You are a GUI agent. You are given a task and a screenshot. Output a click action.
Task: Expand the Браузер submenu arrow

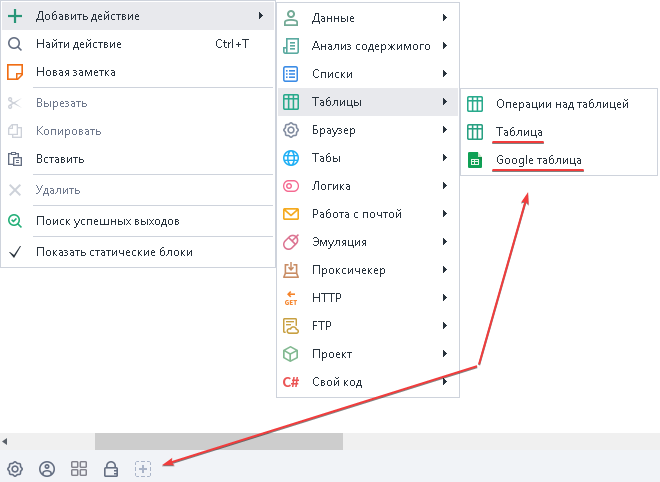pyautogui.click(x=443, y=130)
